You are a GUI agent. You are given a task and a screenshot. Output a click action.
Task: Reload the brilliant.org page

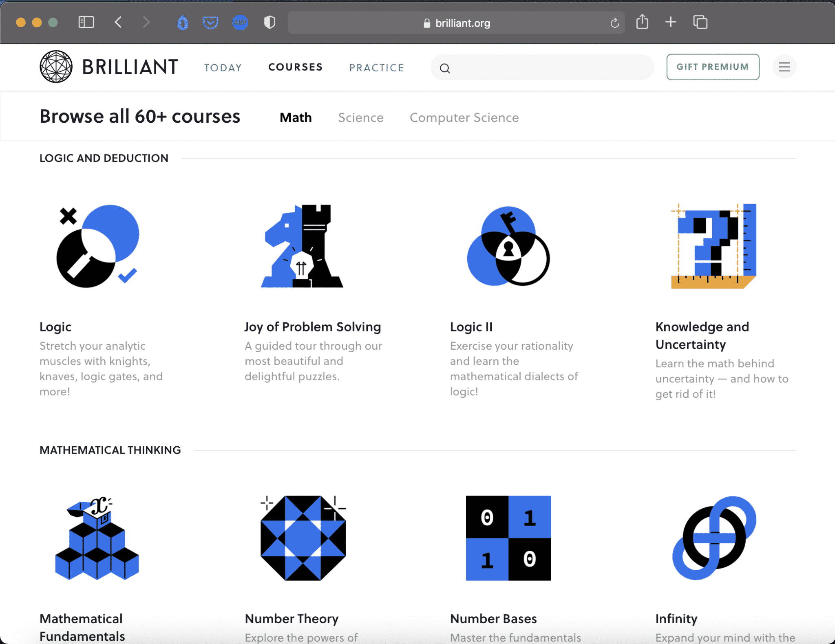pos(614,23)
